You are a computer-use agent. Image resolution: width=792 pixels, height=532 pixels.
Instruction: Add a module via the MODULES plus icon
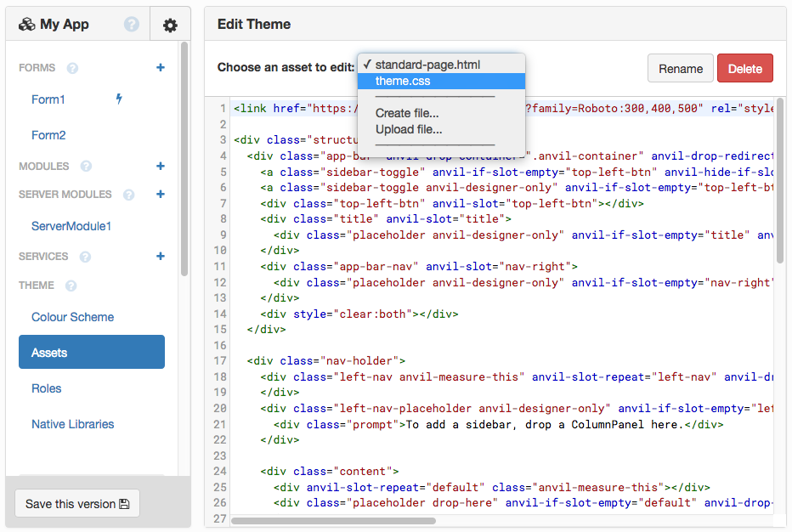coord(160,166)
